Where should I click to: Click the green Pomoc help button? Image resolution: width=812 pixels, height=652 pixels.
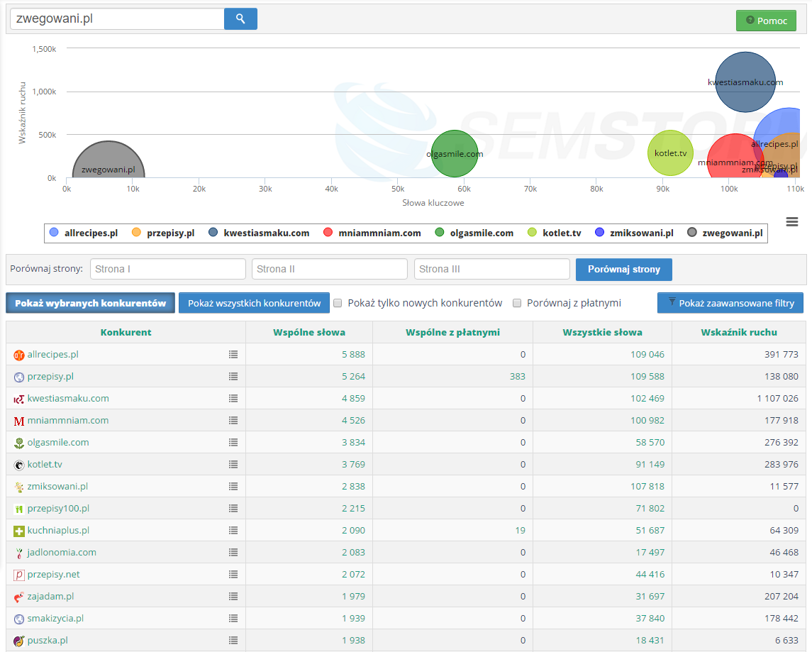click(767, 21)
